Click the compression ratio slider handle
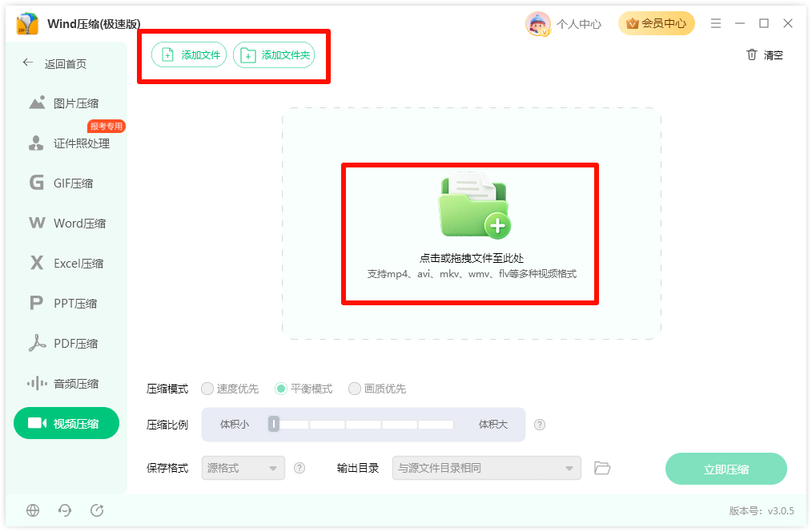This screenshot has height=532, width=812. [x=274, y=425]
